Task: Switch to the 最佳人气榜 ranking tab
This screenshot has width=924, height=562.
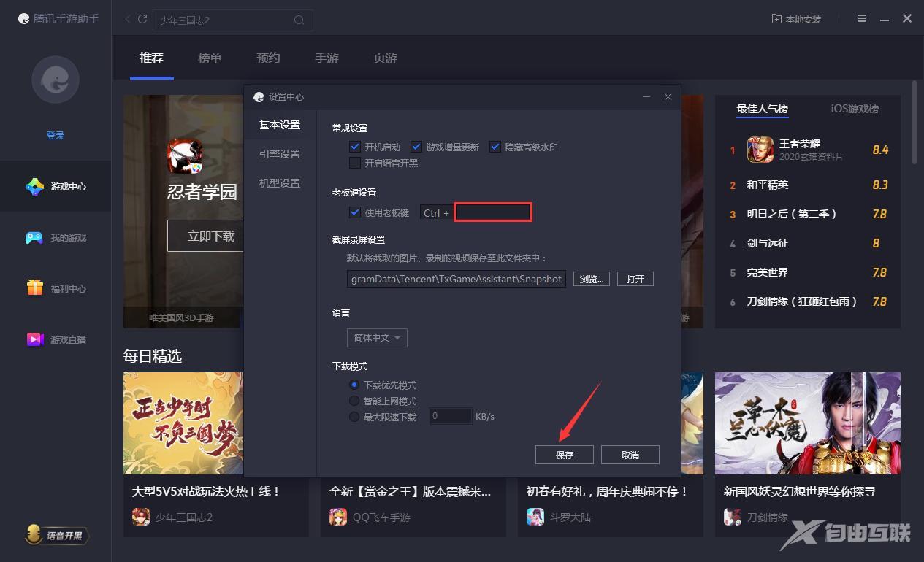Action: pos(762,109)
